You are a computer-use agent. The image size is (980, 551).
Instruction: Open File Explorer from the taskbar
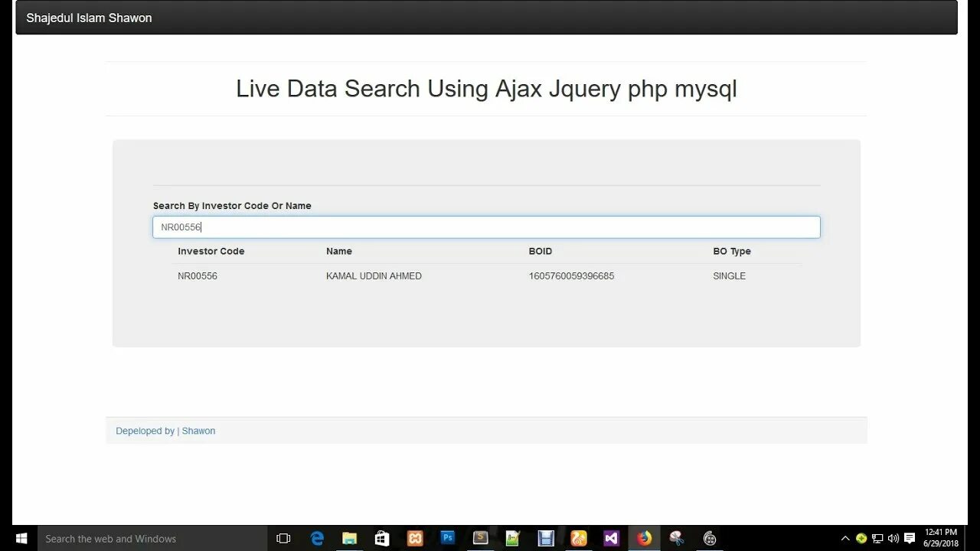coord(349,538)
